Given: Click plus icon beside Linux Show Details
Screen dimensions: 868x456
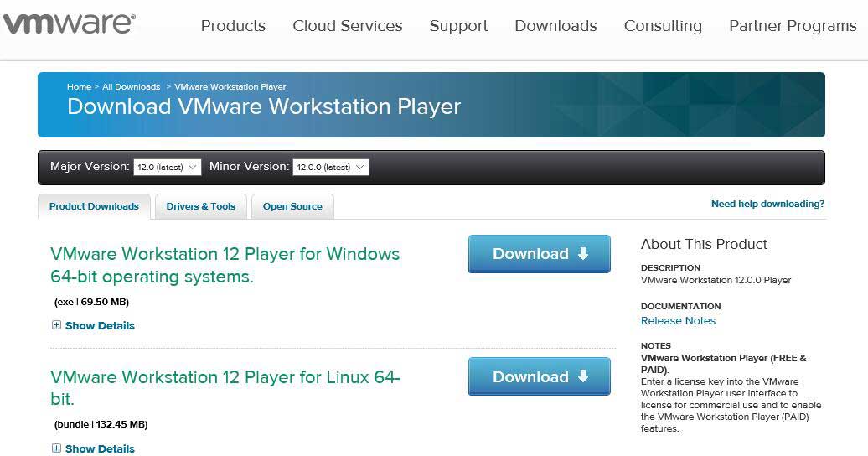Looking at the screenshot, I should pos(56,448).
